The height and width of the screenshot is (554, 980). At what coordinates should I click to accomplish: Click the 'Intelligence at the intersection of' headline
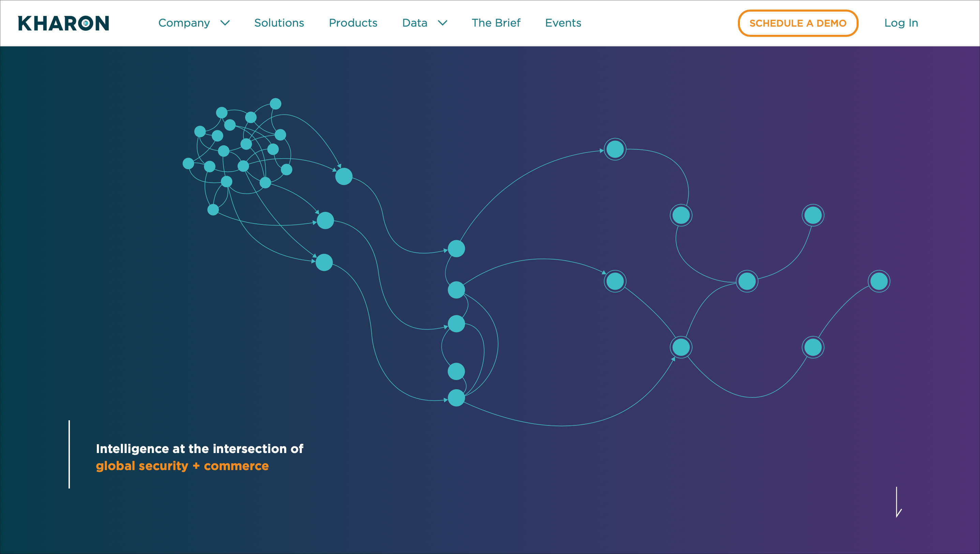(199, 449)
